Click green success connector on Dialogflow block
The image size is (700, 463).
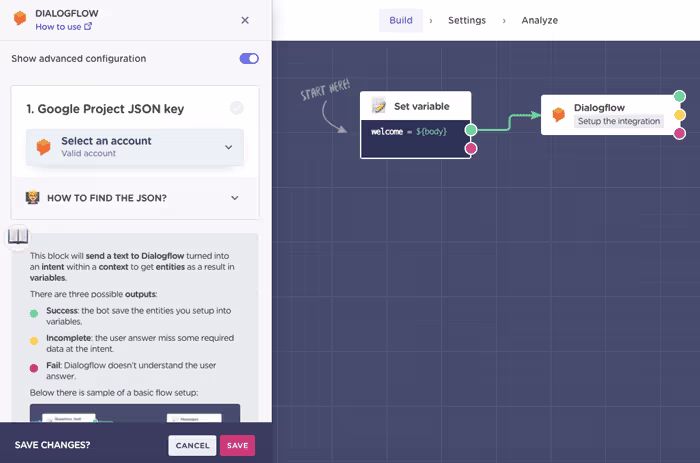click(679, 96)
